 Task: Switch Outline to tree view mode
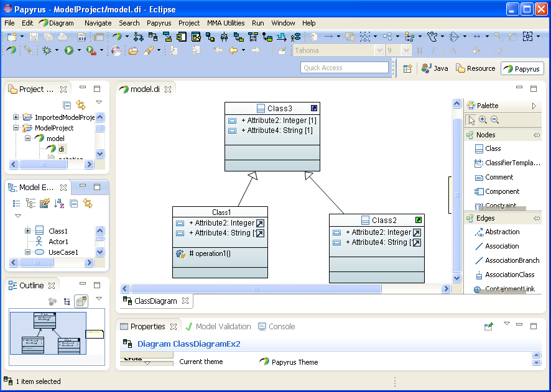(x=67, y=301)
